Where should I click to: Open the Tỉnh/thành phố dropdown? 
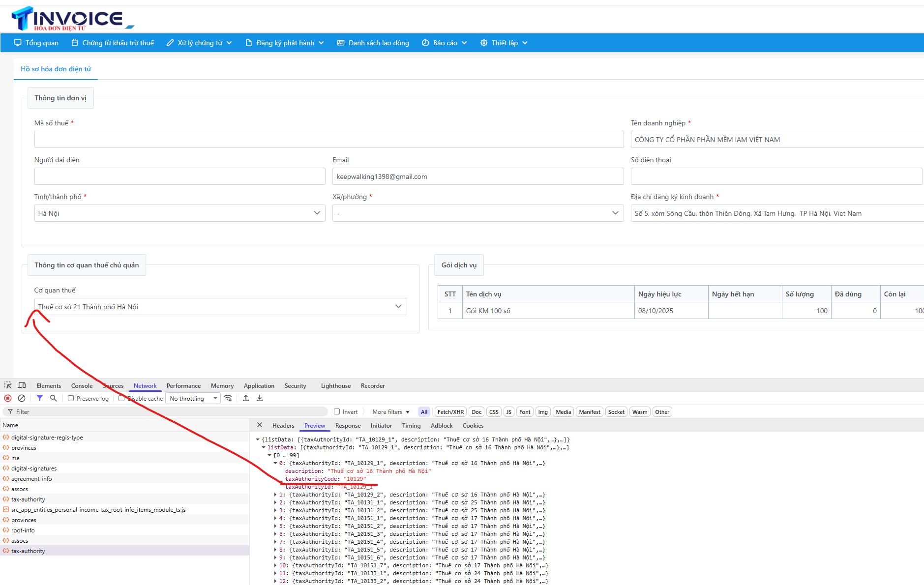click(x=179, y=213)
